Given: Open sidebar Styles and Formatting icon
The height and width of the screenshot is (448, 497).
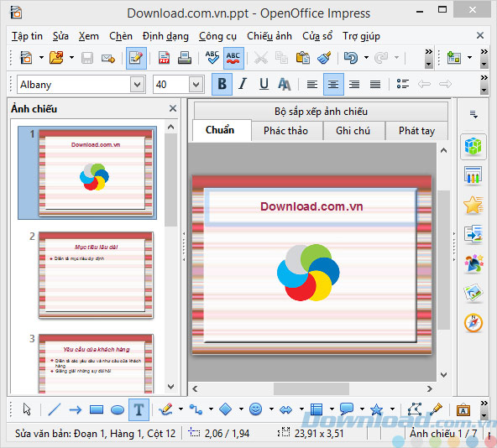Looking at the screenshot, I should click(x=473, y=263).
